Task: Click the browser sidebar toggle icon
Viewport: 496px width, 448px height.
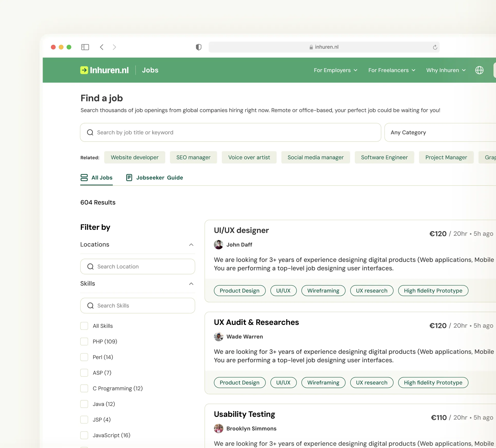Action: pos(85,47)
